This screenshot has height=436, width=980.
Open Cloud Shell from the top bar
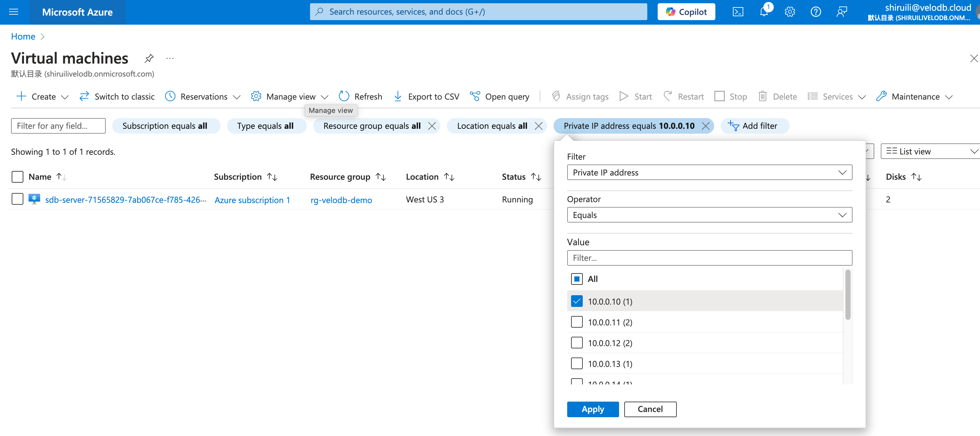(738, 12)
